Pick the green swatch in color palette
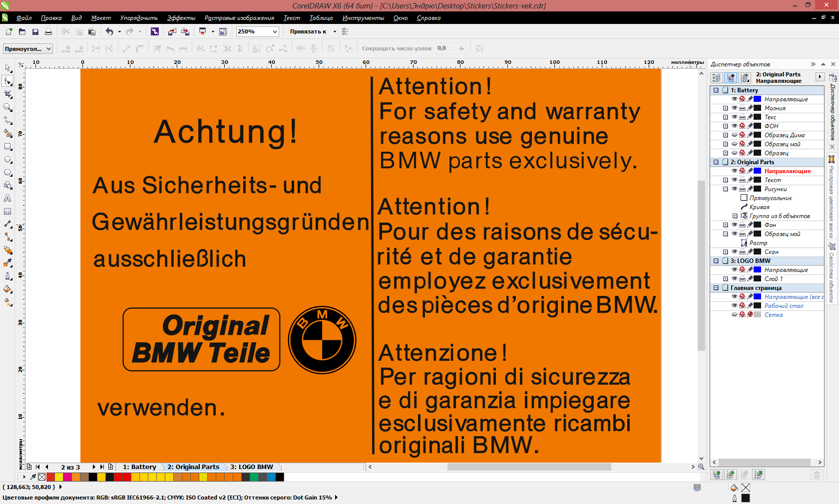Image resolution: width=839 pixels, height=504 pixels. (254, 477)
